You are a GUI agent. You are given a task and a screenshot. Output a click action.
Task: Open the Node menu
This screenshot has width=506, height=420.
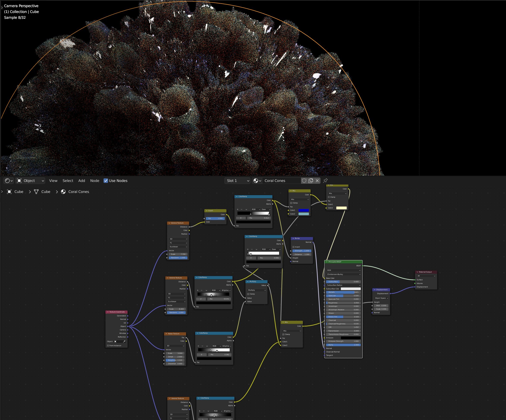(x=95, y=181)
